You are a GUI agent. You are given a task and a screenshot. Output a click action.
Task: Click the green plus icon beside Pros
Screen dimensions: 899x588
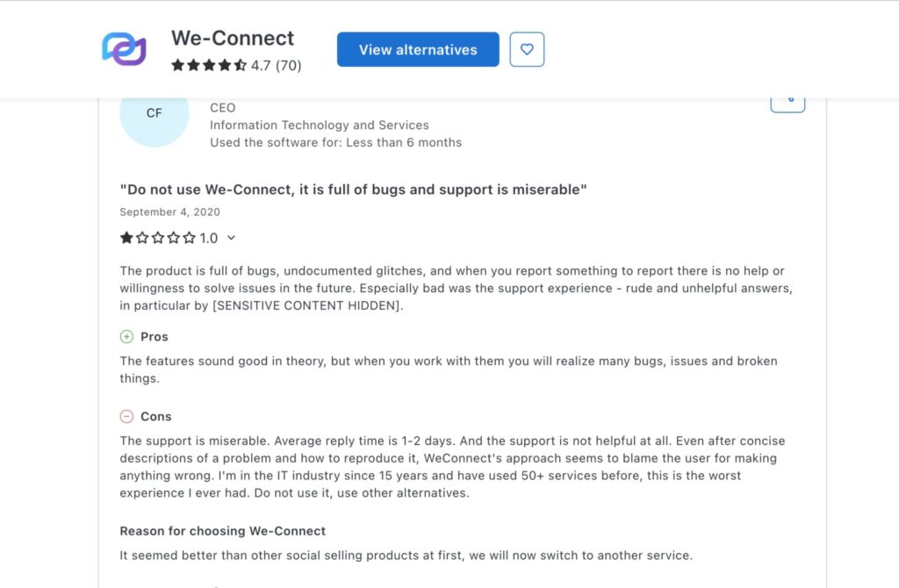(x=126, y=336)
